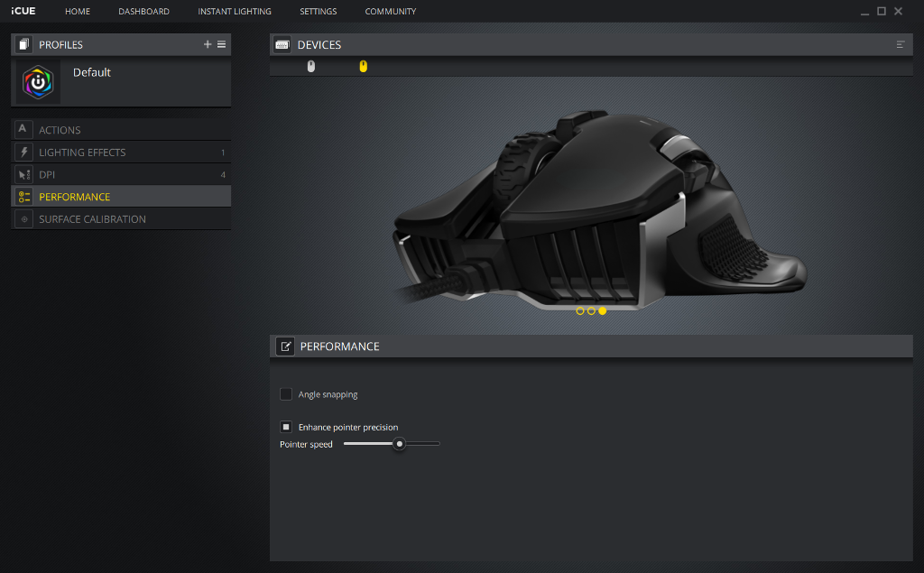Expand the Actions section
The image size is (924, 573).
tap(60, 130)
